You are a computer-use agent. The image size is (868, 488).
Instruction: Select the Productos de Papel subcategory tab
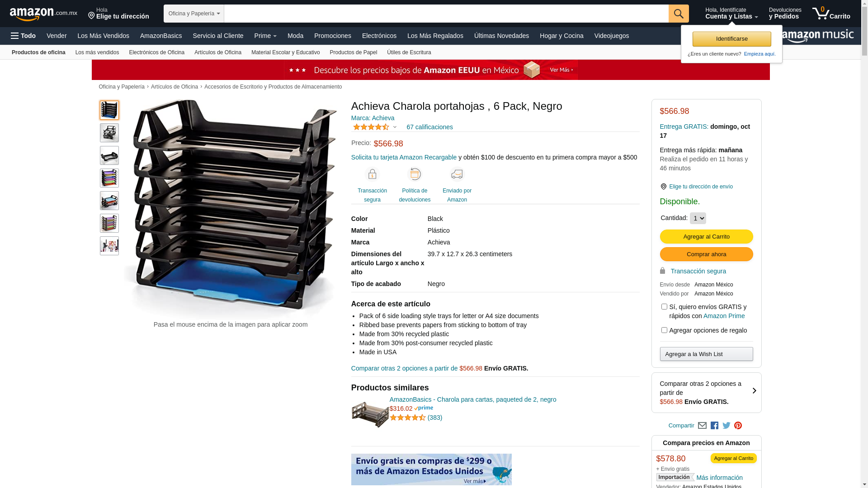[353, 52]
